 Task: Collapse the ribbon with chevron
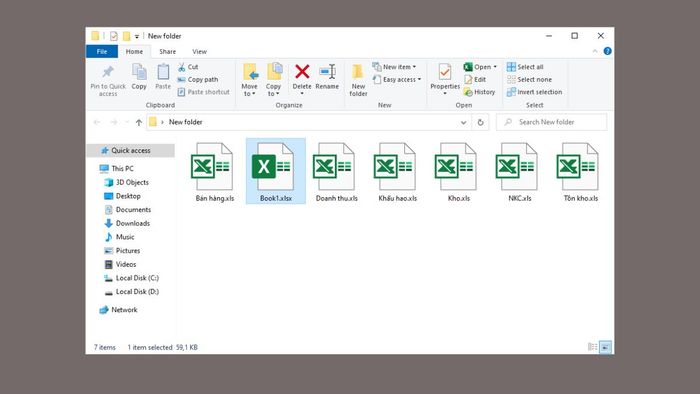click(595, 51)
